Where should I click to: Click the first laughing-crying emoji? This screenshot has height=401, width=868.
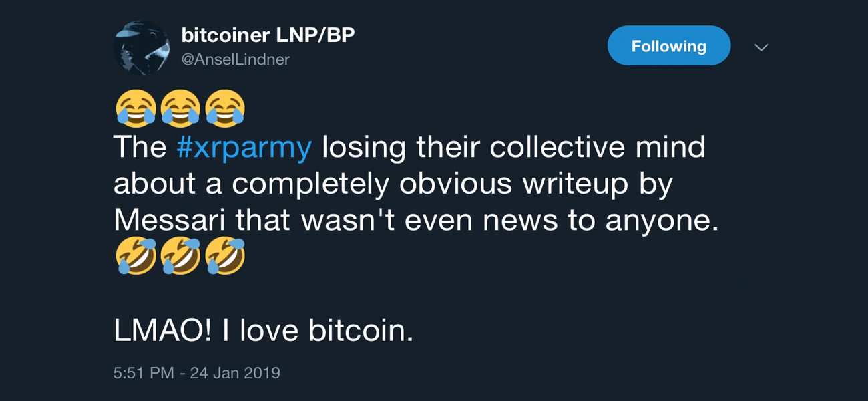tap(136, 107)
